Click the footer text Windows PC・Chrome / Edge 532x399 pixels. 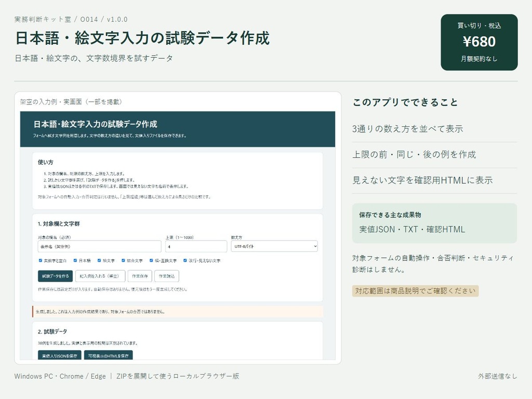60,376
